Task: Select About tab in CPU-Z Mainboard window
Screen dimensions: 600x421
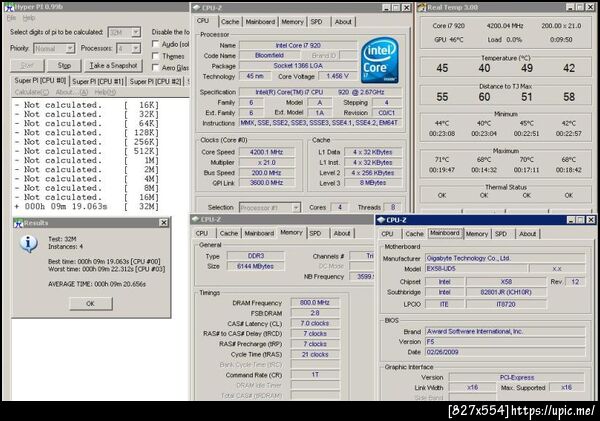Action: click(x=528, y=234)
